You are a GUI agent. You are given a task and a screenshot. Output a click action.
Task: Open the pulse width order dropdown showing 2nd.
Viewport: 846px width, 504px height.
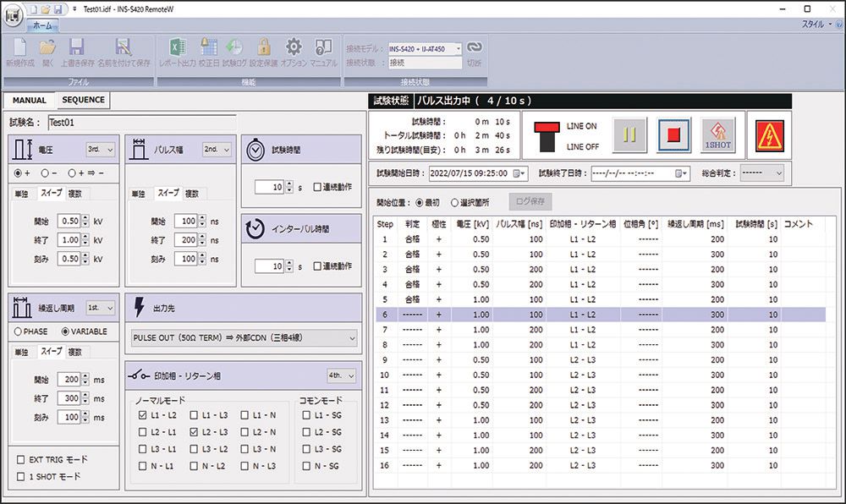pyautogui.click(x=217, y=150)
